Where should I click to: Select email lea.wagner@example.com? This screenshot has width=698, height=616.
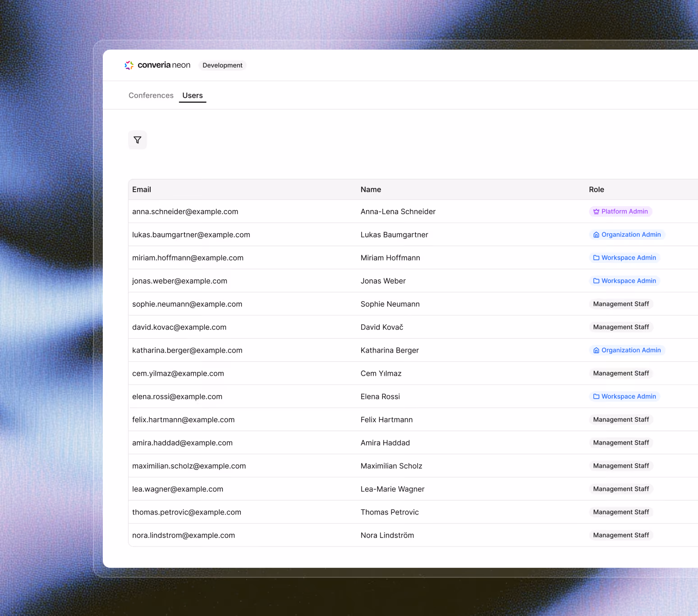(178, 489)
